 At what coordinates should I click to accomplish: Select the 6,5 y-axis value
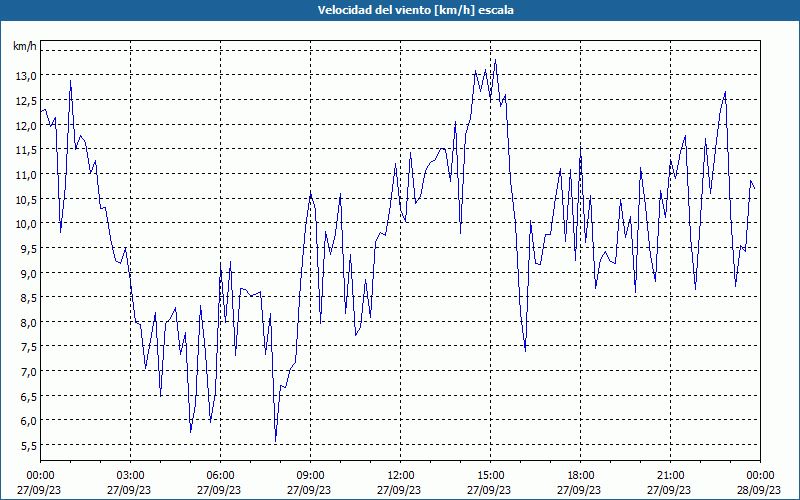(28, 396)
